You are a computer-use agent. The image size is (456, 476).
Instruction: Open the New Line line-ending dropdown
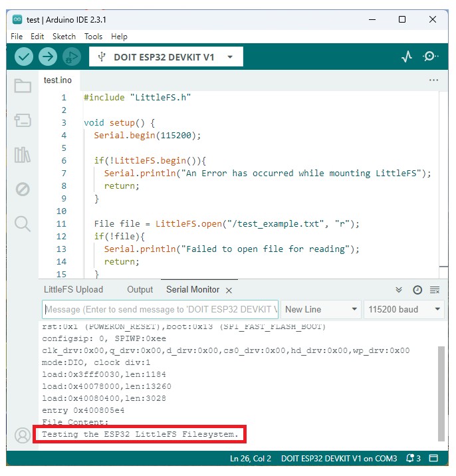(320, 309)
